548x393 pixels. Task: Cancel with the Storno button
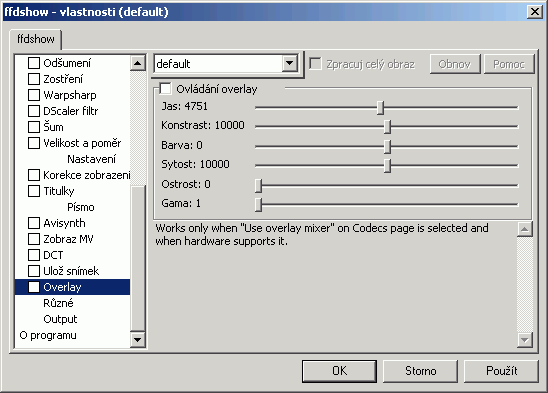(420, 371)
